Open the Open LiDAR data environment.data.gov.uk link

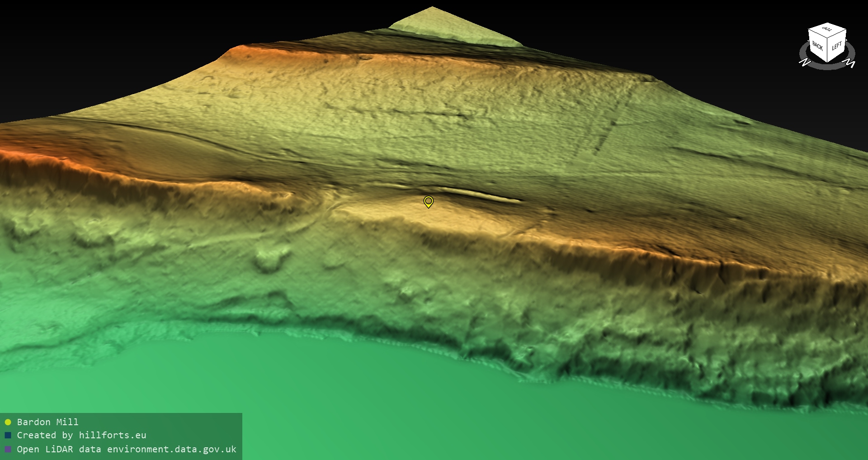coord(127,449)
